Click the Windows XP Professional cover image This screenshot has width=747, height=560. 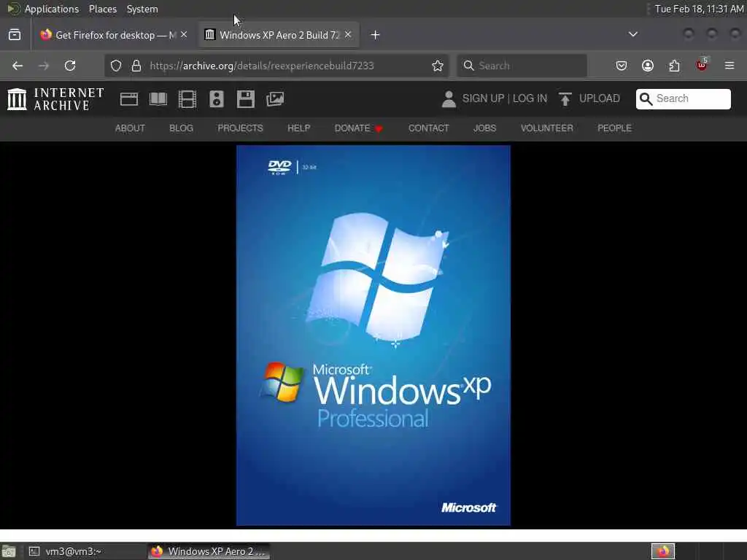point(373,335)
